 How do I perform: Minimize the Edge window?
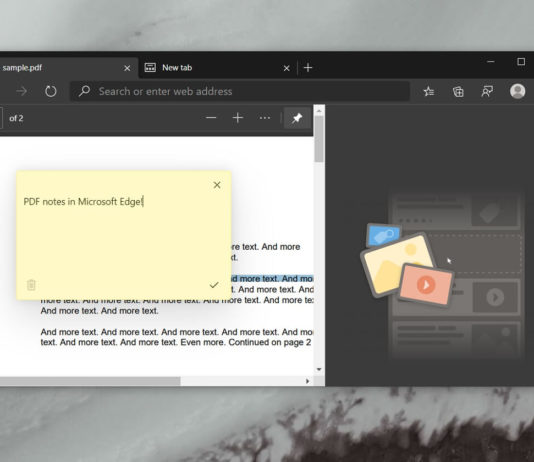point(490,62)
